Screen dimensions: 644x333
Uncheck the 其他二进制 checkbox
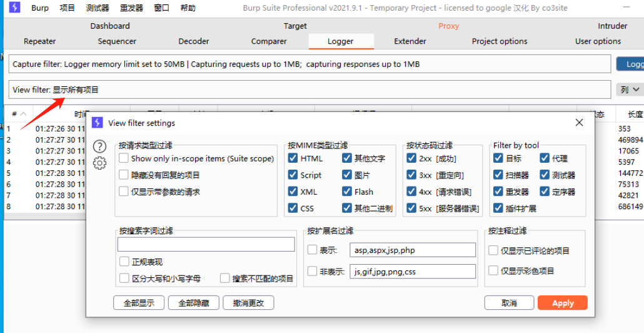(x=346, y=208)
